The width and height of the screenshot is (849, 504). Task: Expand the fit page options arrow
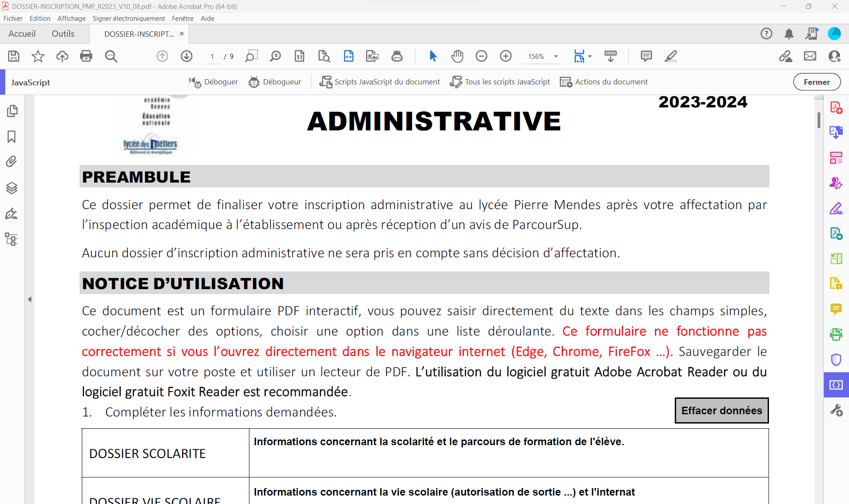click(590, 57)
